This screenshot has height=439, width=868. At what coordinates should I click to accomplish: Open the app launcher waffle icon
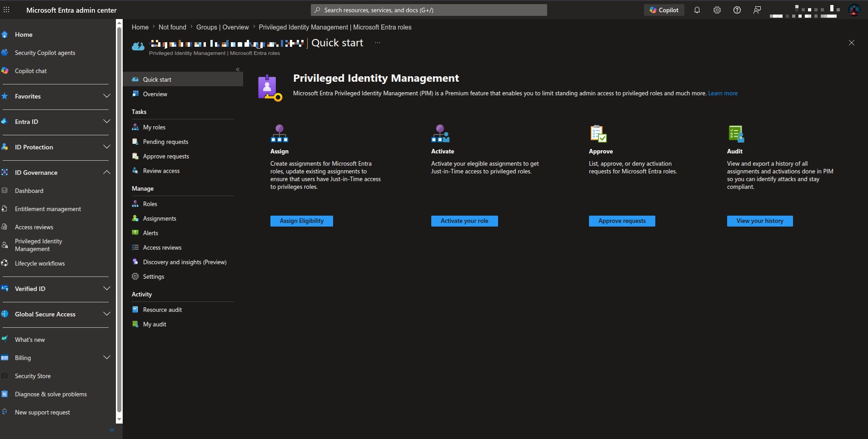[6, 10]
